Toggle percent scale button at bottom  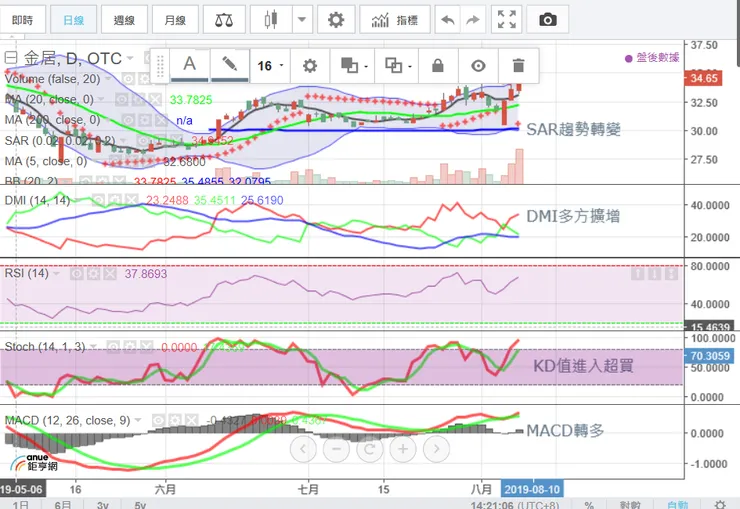tap(589, 505)
